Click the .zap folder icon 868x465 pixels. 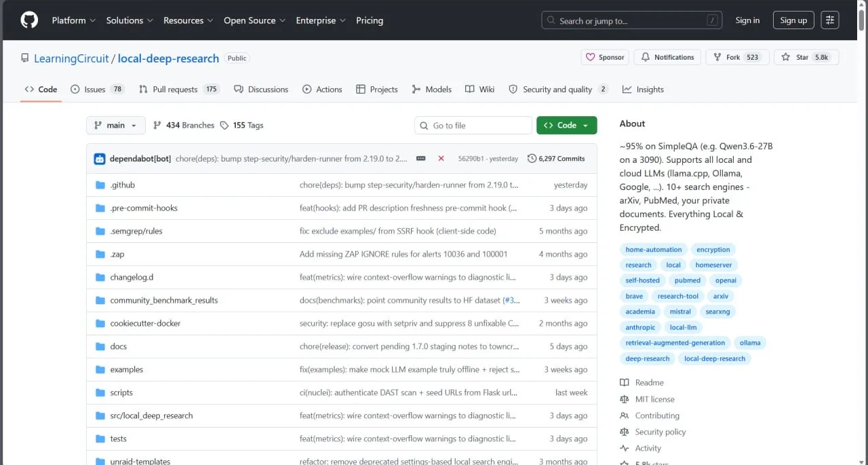tap(100, 254)
